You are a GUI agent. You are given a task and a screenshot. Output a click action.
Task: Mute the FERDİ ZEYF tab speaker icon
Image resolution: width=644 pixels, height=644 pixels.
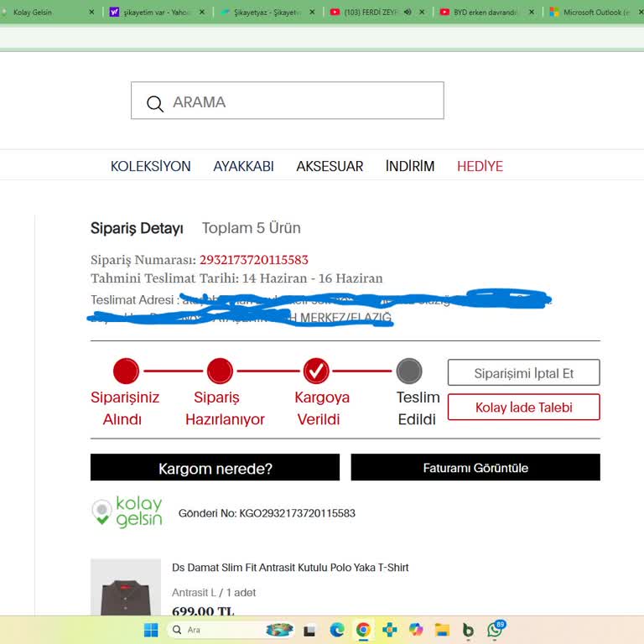(x=408, y=13)
